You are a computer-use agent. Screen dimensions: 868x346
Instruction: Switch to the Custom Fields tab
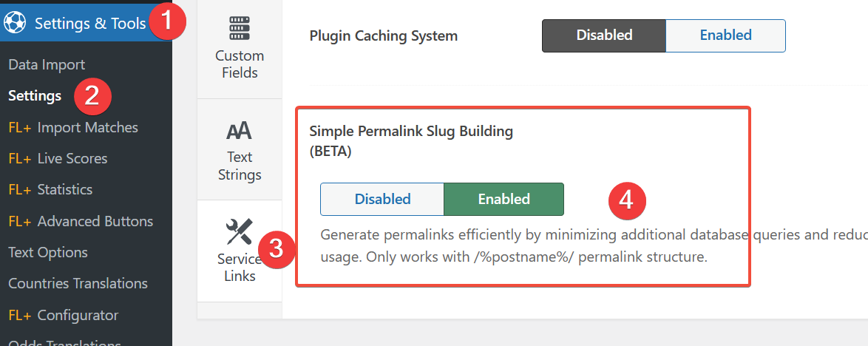pyautogui.click(x=240, y=49)
